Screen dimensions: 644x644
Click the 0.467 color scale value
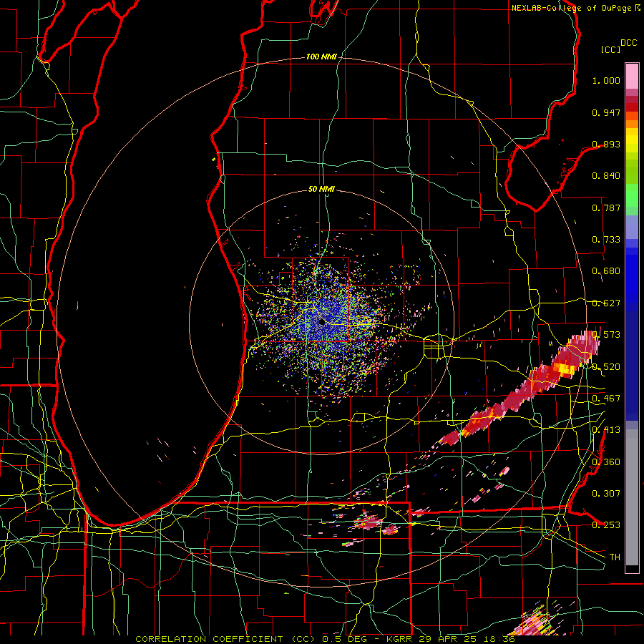pyautogui.click(x=606, y=399)
